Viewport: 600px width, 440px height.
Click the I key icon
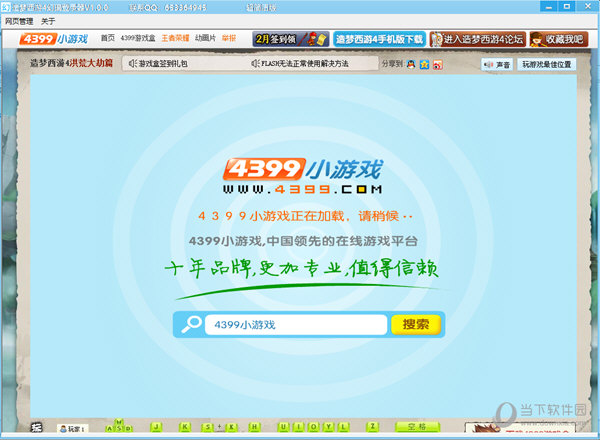click(298, 427)
